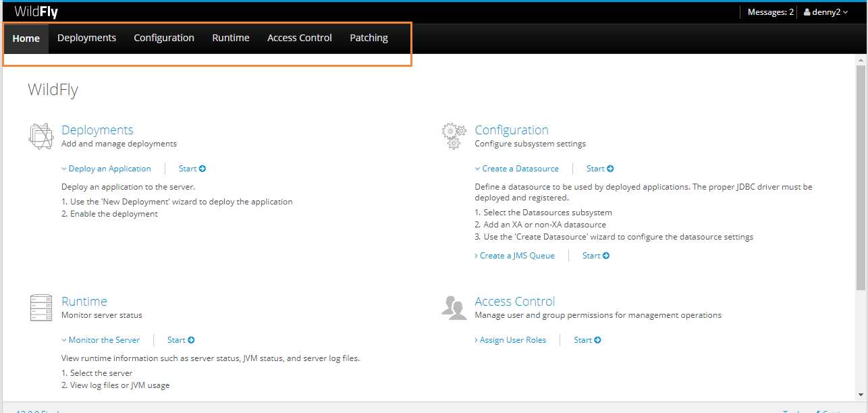Open the Deployments heading link
The height and width of the screenshot is (413, 868).
[97, 130]
